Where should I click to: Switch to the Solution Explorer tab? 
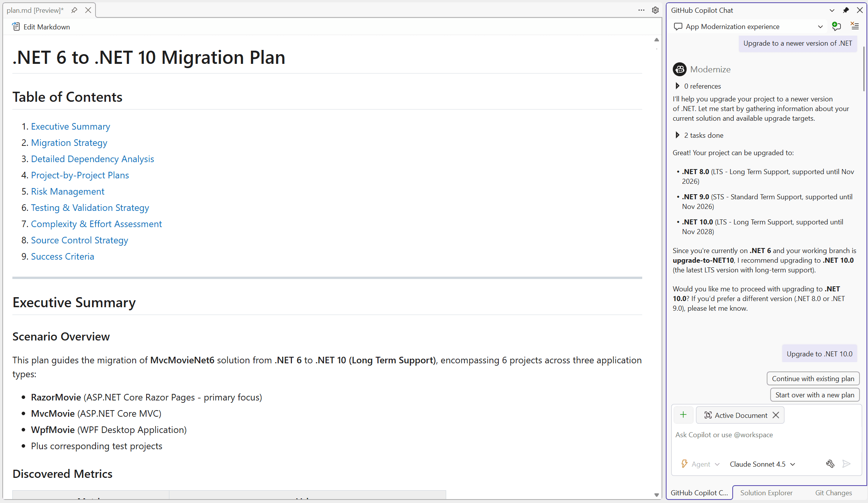[x=766, y=493]
